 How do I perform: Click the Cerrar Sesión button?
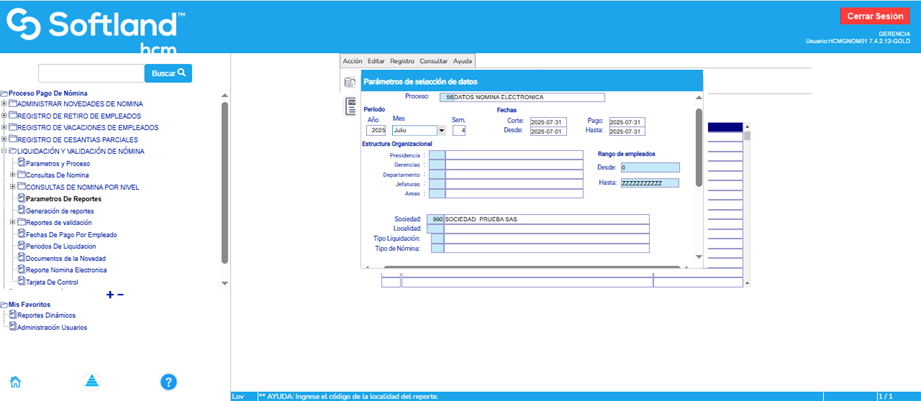pyautogui.click(x=875, y=16)
